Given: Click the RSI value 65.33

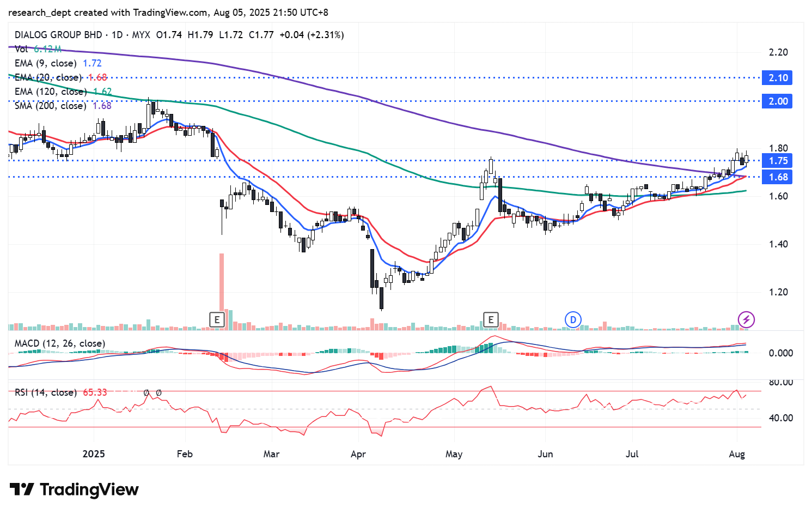Looking at the screenshot, I should pos(95,392).
